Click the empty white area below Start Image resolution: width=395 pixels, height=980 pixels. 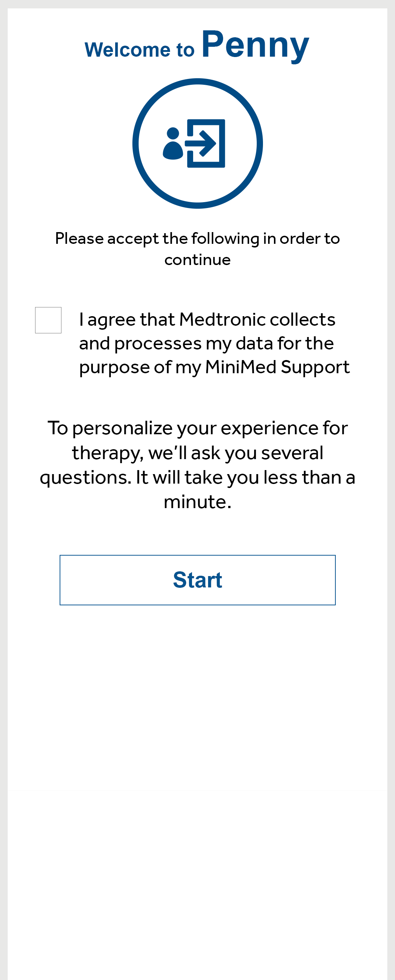tap(197, 761)
